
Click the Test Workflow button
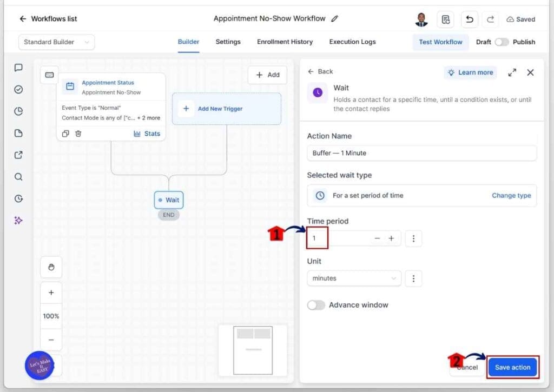click(x=440, y=42)
